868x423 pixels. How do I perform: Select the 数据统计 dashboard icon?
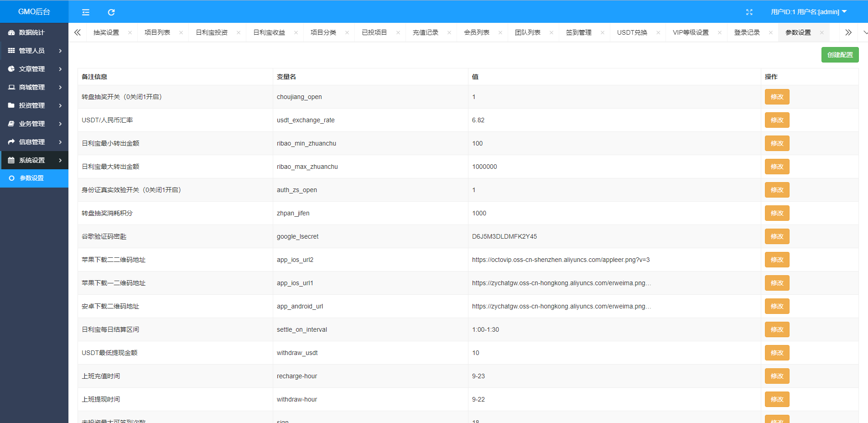coord(11,32)
